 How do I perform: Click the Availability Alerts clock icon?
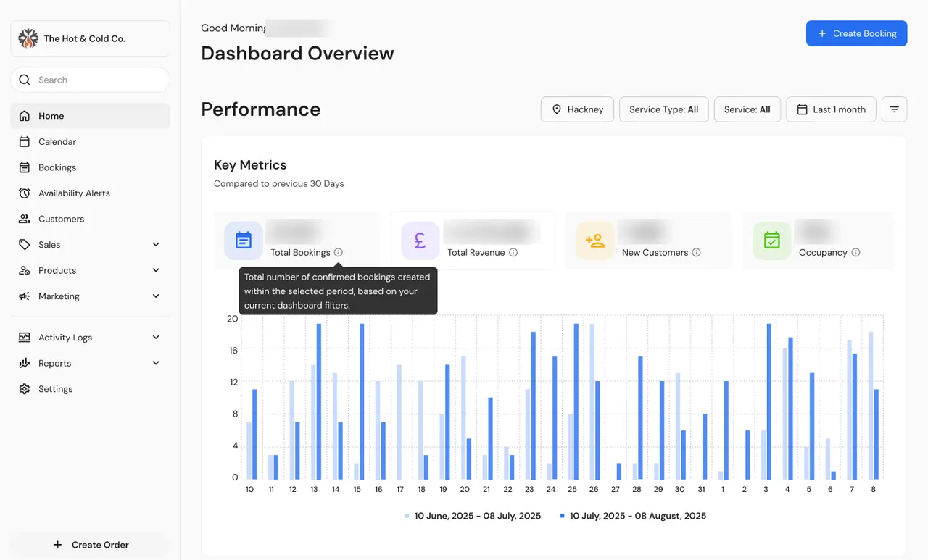coord(25,193)
